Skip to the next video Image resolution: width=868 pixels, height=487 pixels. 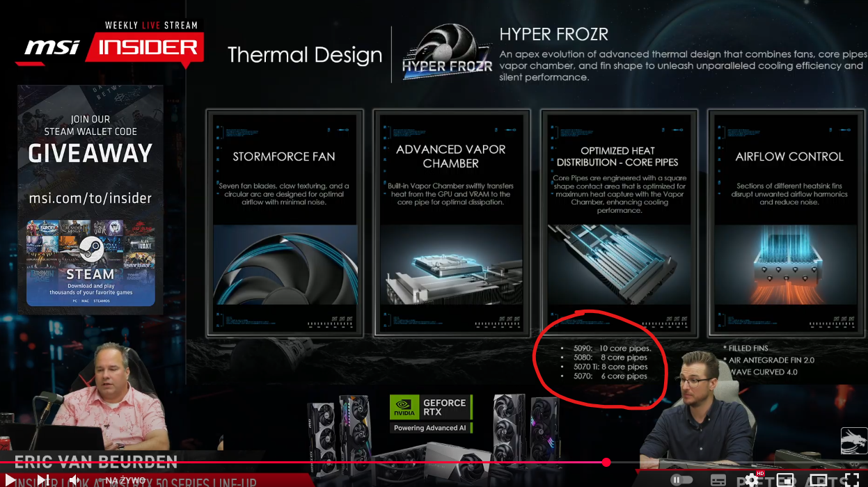(42, 479)
